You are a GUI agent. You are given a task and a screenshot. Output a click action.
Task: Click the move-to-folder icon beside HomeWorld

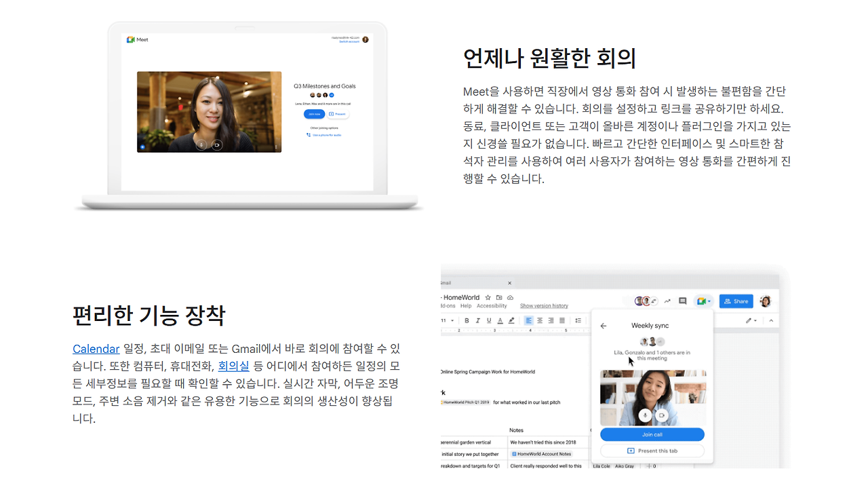pyautogui.click(x=499, y=297)
